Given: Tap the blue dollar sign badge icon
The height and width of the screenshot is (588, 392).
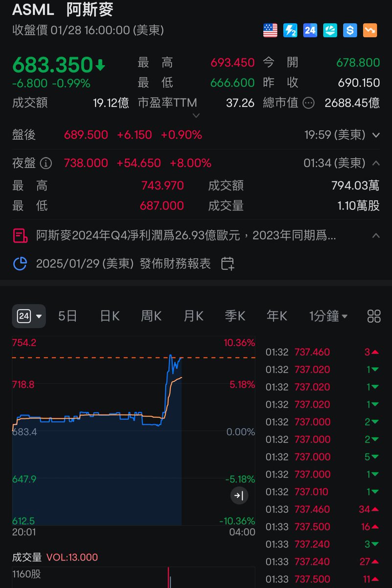Looking at the screenshot, I should 350,30.
